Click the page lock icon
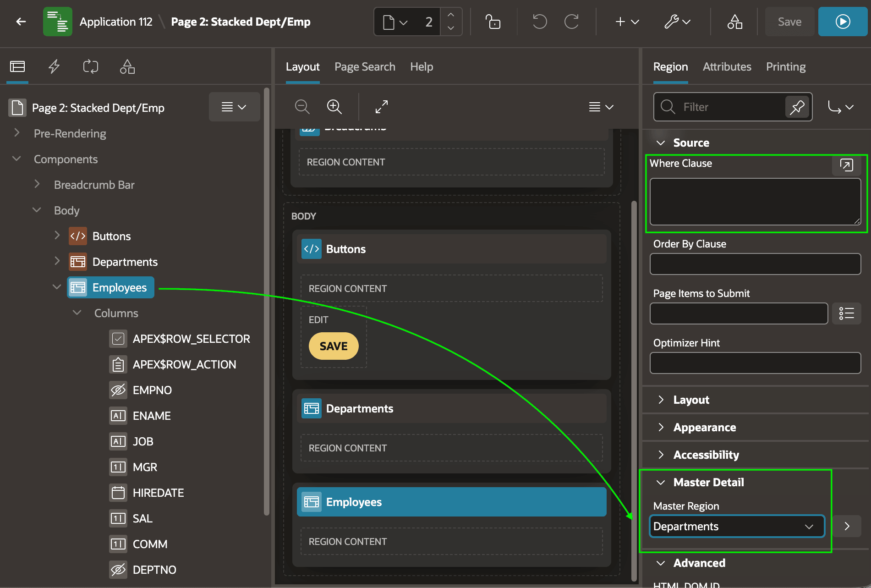This screenshot has width=871, height=588. (x=493, y=22)
